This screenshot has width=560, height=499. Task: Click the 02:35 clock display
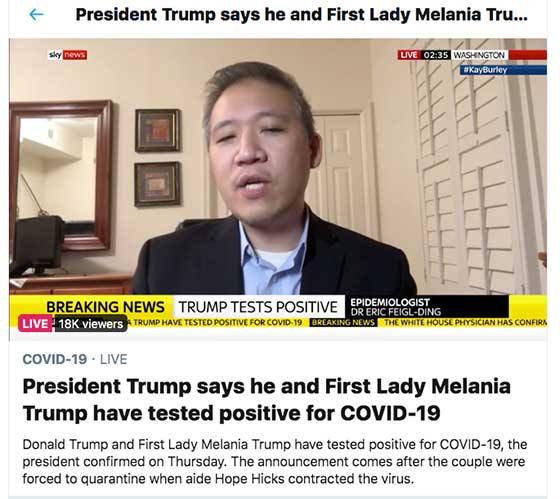point(436,55)
